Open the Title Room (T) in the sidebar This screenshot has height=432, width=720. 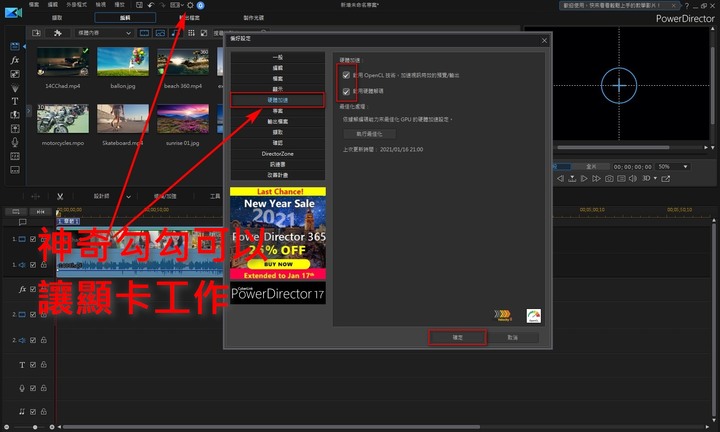click(15, 101)
